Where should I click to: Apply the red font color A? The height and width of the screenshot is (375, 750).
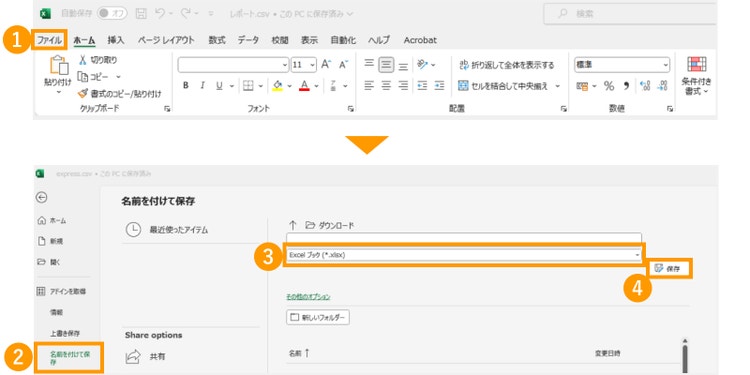pyautogui.click(x=304, y=86)
